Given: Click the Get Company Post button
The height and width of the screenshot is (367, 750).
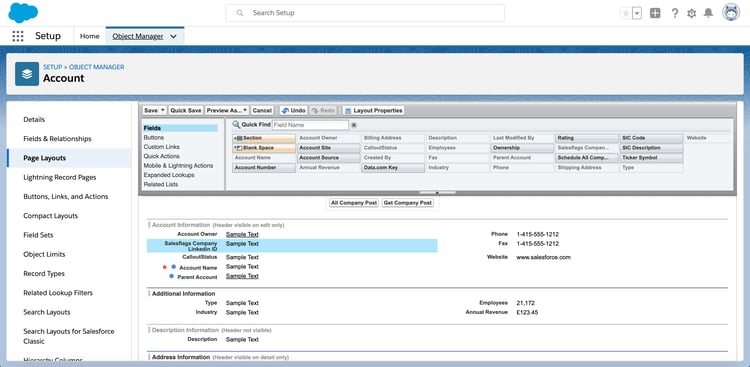Looking at the screenshot, I should coord(408,203).
